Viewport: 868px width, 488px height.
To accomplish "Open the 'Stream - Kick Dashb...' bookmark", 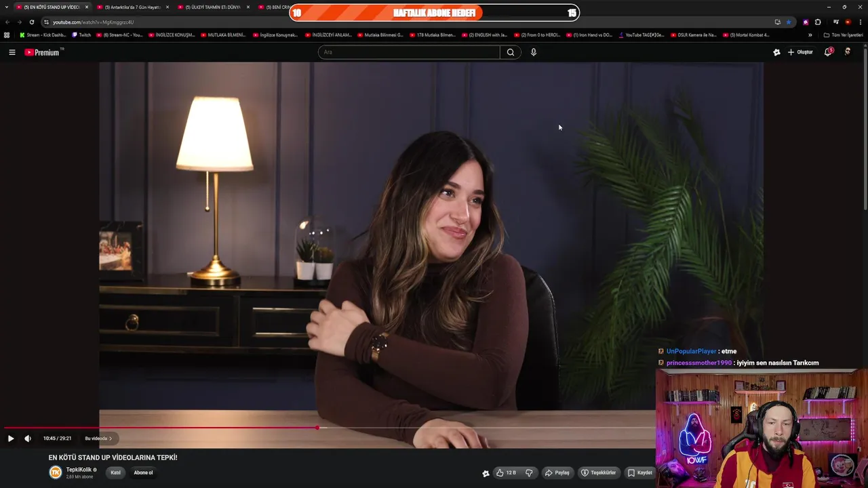I will pos(43,35).
